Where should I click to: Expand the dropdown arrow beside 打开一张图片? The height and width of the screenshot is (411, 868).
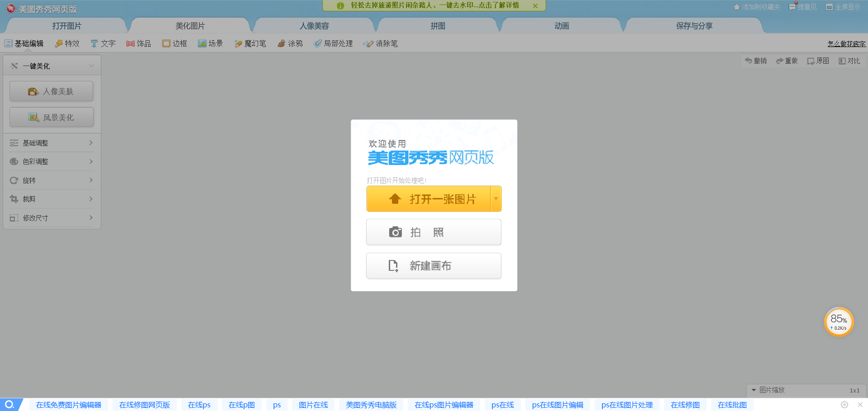496,198
